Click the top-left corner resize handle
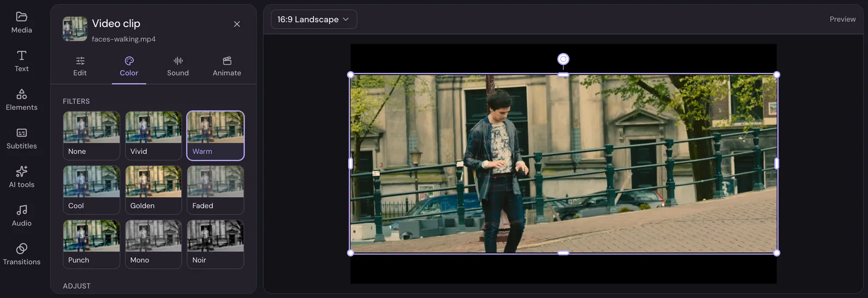Screen dimensions: 868x298 pyautogui.click(x=350, y=75)
